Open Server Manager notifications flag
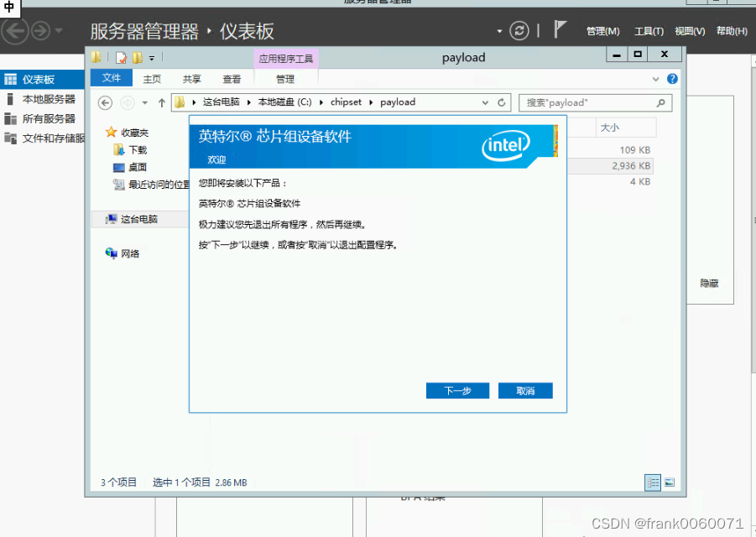 coord(560,30)
